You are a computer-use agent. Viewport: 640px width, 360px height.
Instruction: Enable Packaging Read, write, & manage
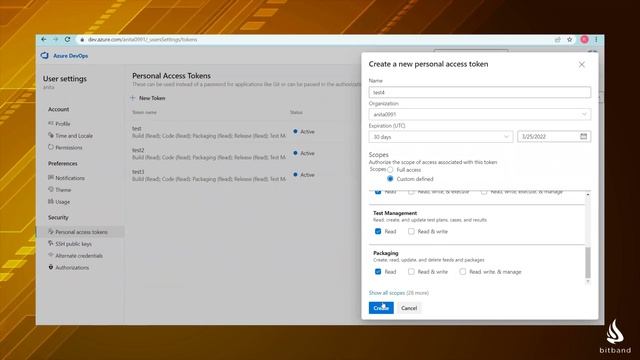(462, 271)
